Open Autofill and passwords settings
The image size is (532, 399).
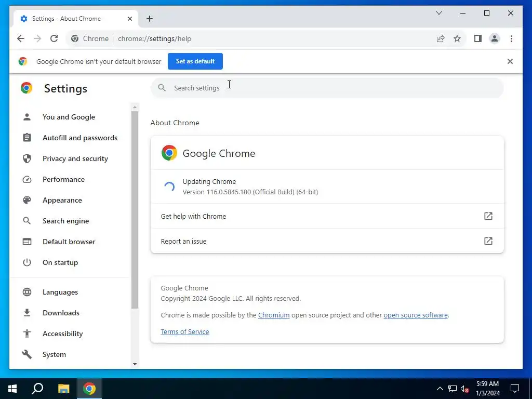click(x=80, y=138)
